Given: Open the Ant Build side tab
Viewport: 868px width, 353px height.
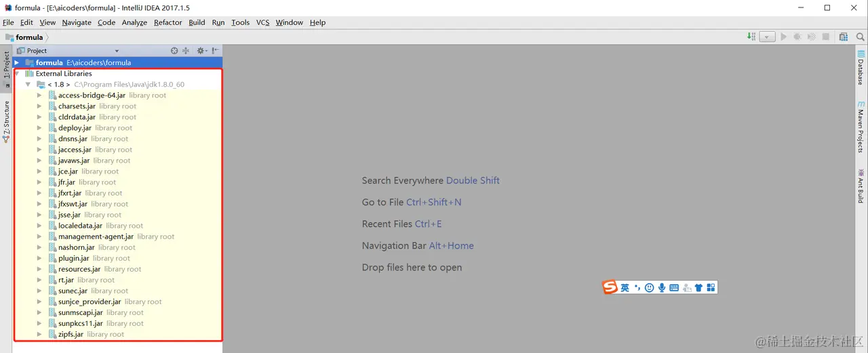Looking at the screenshot, I should coord(861,186).
